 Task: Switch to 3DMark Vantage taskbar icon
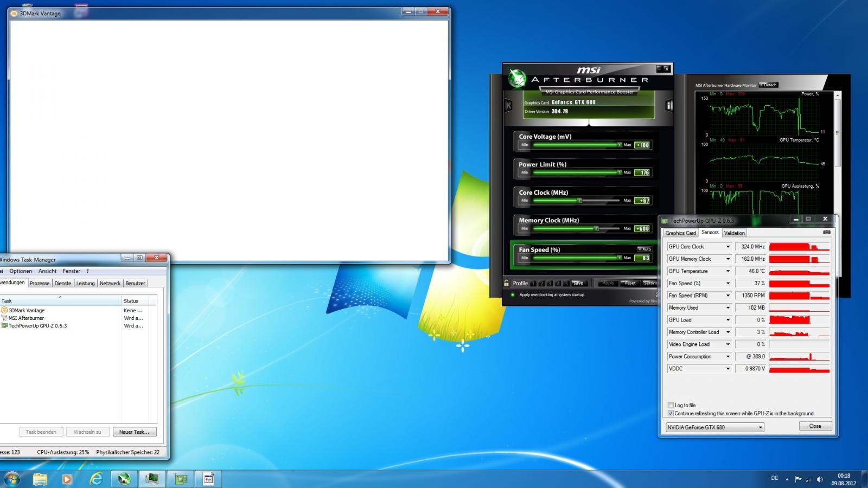click(x=208, y=479)
